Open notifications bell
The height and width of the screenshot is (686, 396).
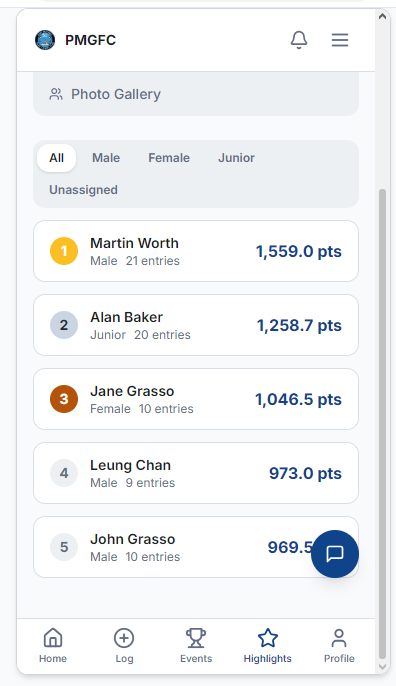(x=299, y=40)
